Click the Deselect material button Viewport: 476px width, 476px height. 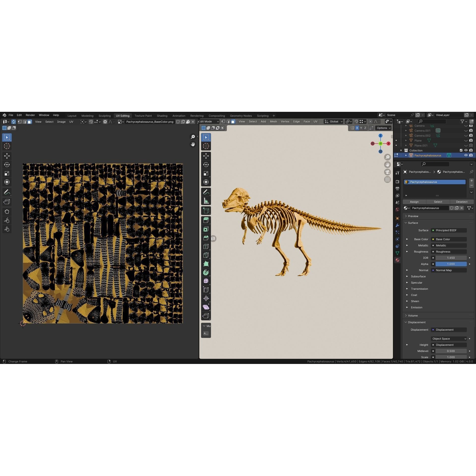(461, 202)
